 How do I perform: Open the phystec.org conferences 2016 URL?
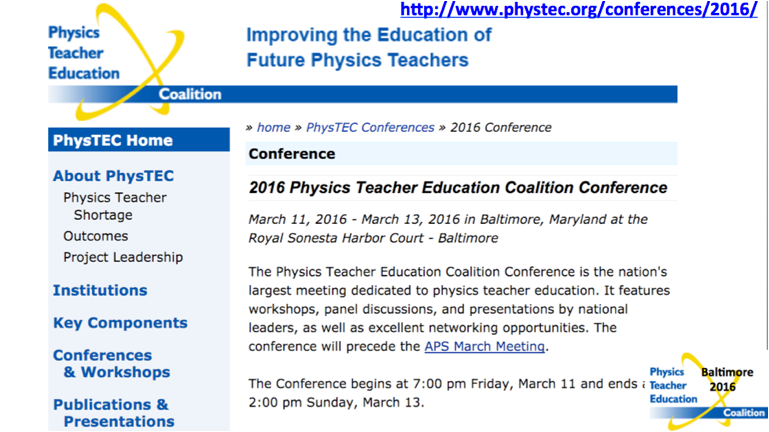pyautogui.click(x=579, y=9)
